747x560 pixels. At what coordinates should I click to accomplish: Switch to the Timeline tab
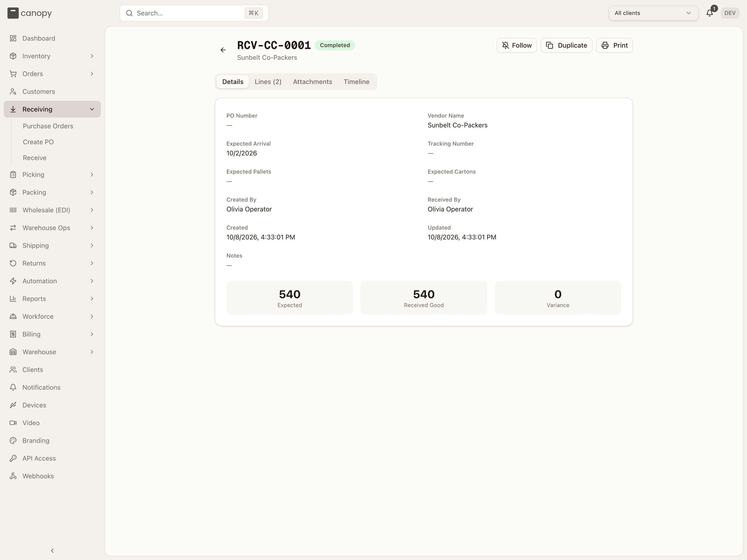pos(356,82)
